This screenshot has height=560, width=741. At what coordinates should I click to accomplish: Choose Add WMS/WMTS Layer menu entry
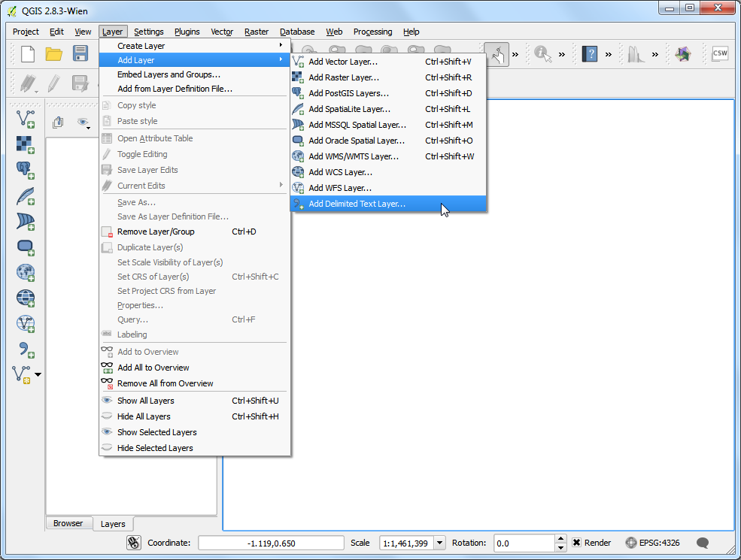(x=388, y=156)
